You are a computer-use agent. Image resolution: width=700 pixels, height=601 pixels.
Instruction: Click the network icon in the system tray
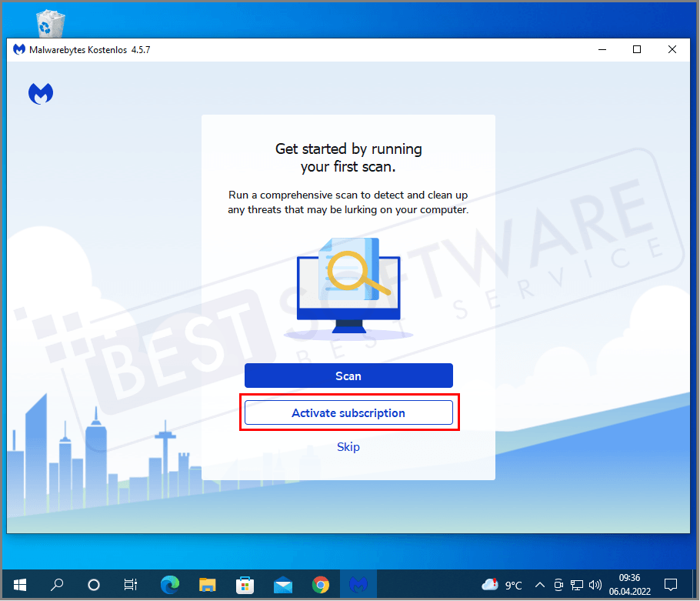click(x=577, y=585)
